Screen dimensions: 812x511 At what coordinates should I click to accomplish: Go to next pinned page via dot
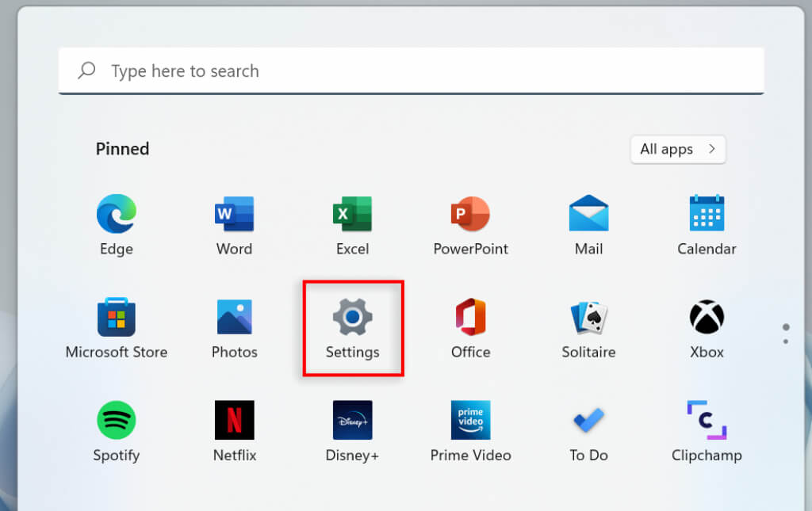click(786, 341)
